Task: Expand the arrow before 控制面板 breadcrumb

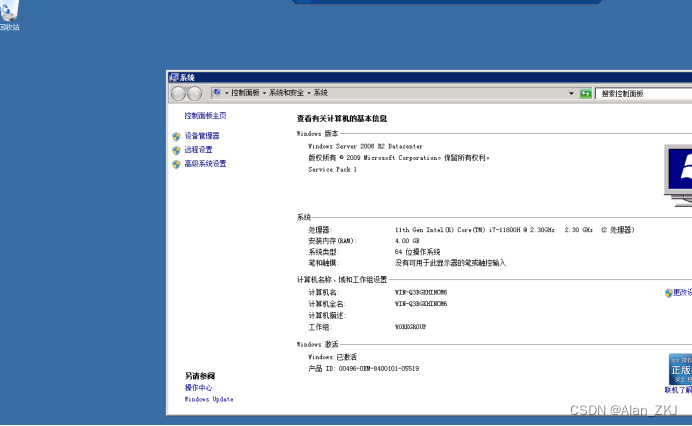Action: 227,93
